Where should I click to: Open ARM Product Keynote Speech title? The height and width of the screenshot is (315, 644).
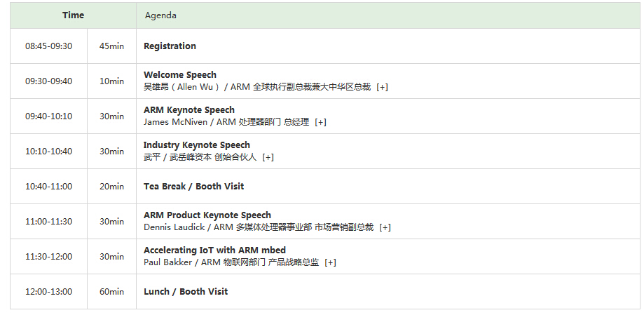coord(207,215)
